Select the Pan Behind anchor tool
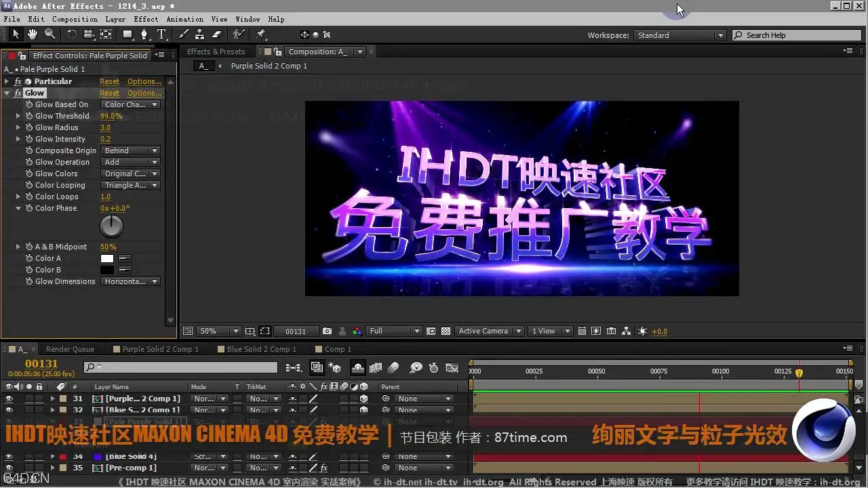 pyautogui.click(x=106, y=34)
